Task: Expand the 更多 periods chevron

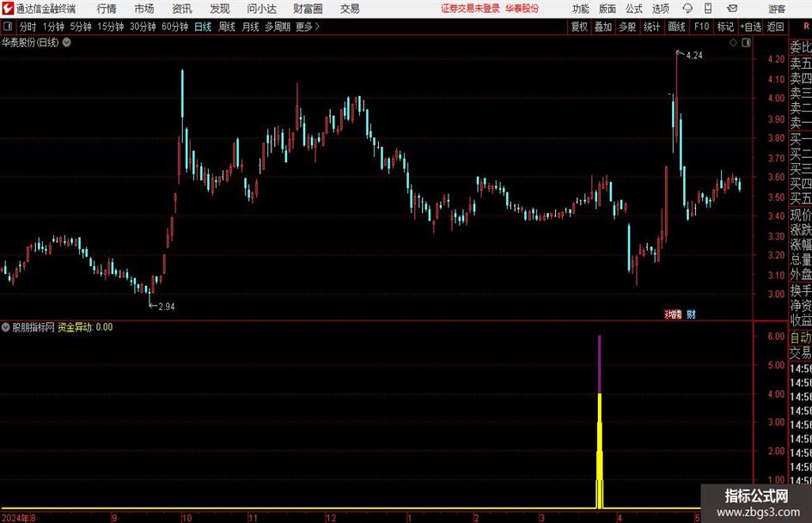Action: [x=317, y=27]
